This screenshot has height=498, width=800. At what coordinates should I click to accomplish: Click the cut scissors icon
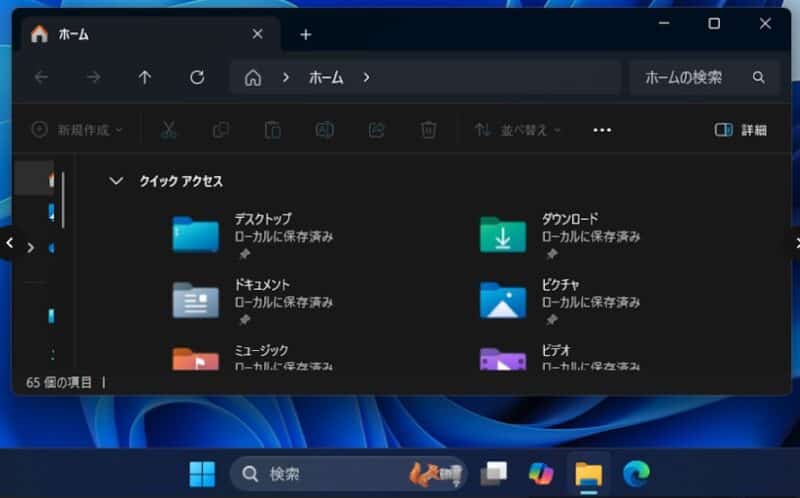[x=168, y=130]
